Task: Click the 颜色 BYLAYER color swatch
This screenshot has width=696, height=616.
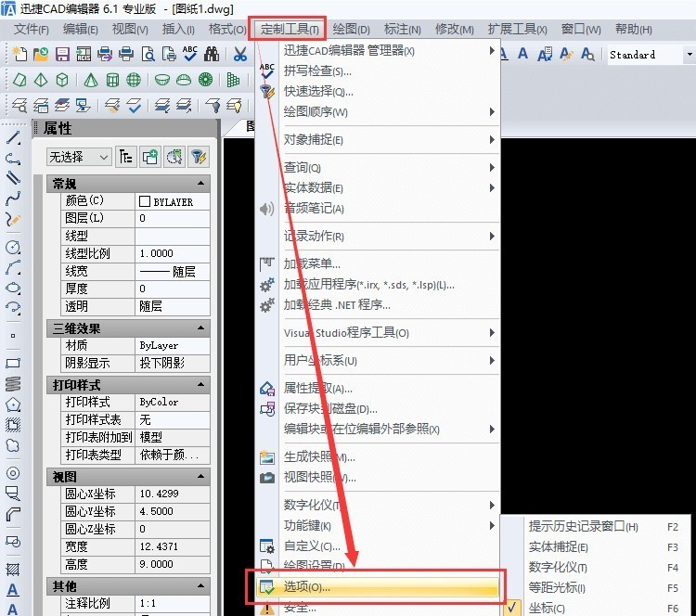Action: (145, 201)
